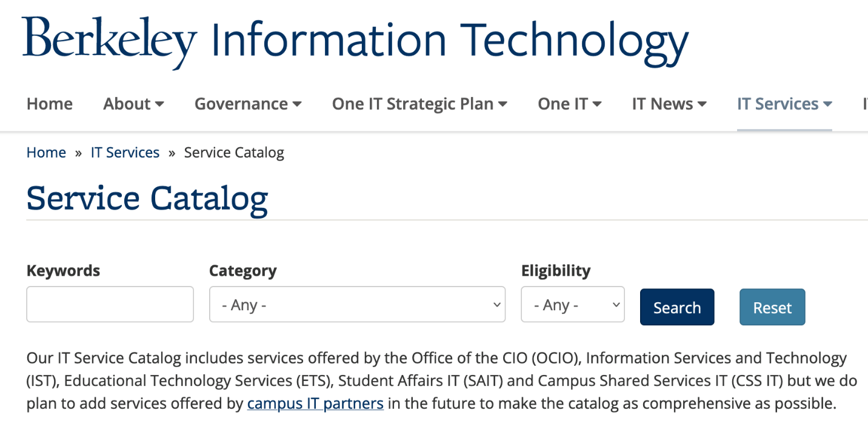
Task: Follow the campus IT partners link
Action: click(x=315, y=403)
